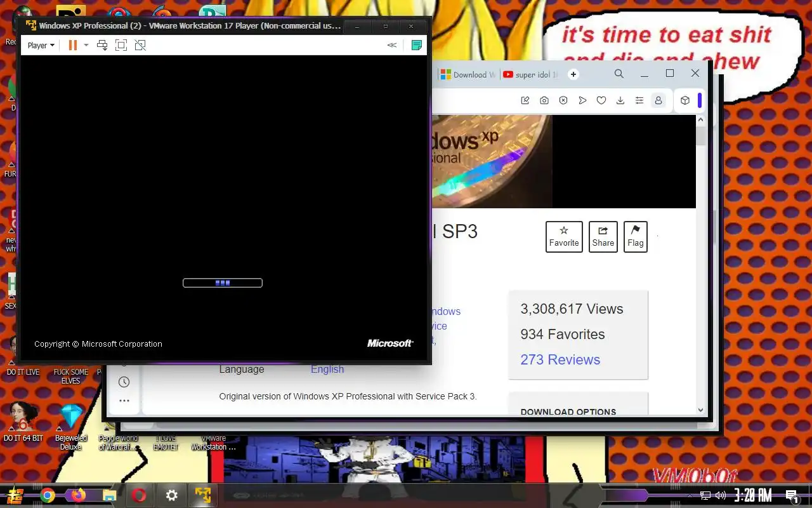
Task: Take a snapshot with the browser camera icon
Action: (x=544, y=100)
